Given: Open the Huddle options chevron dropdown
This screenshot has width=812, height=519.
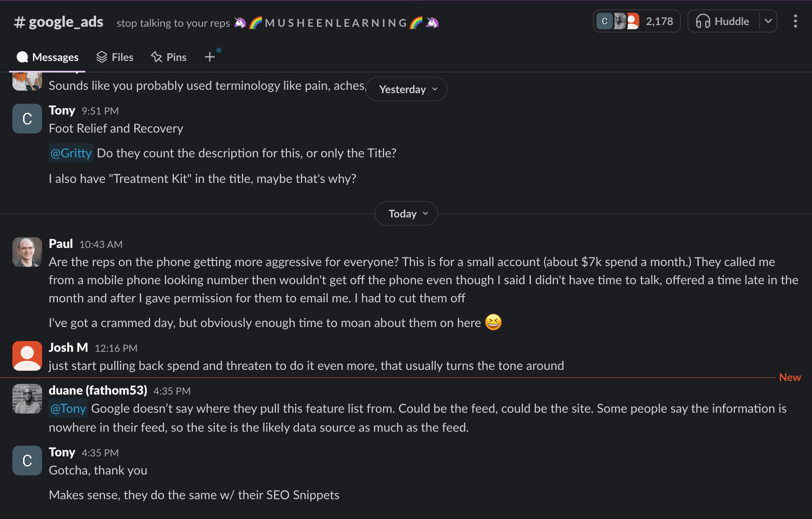Looking at the screenshot, I should [768, 21].
